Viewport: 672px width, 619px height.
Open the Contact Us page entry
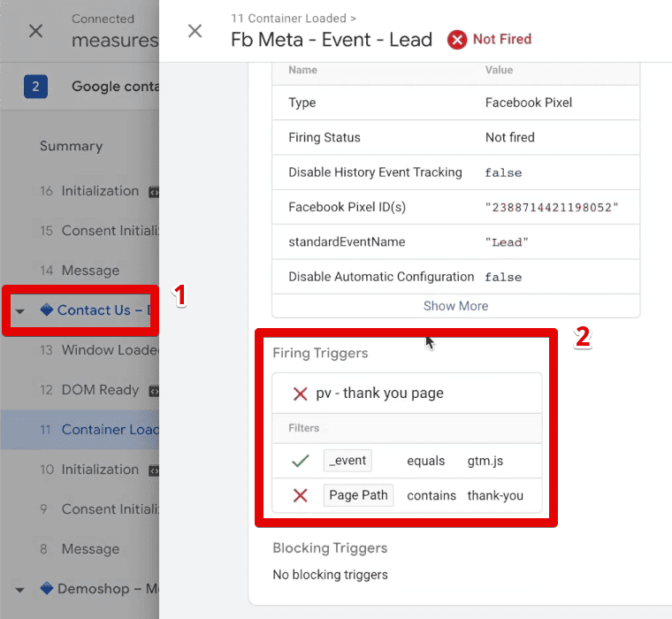103,309
